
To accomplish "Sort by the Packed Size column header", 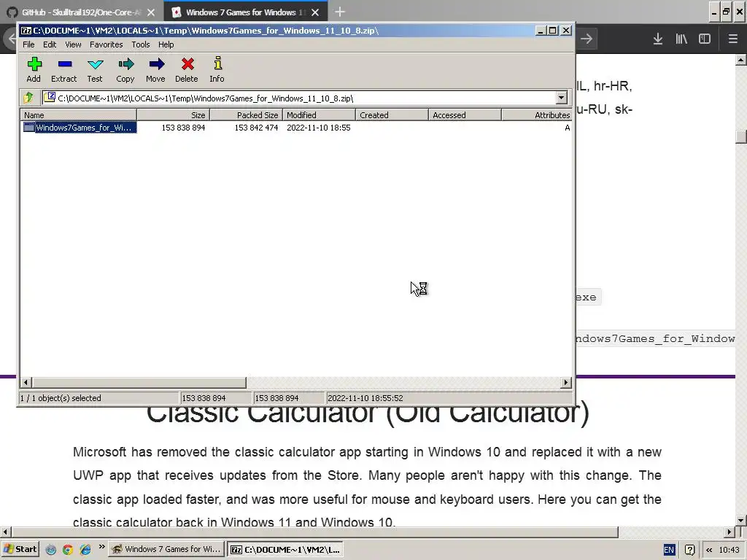I will click(247, 114).
